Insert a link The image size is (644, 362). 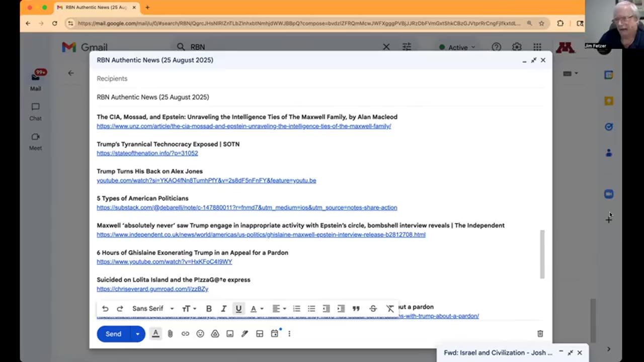185,334
